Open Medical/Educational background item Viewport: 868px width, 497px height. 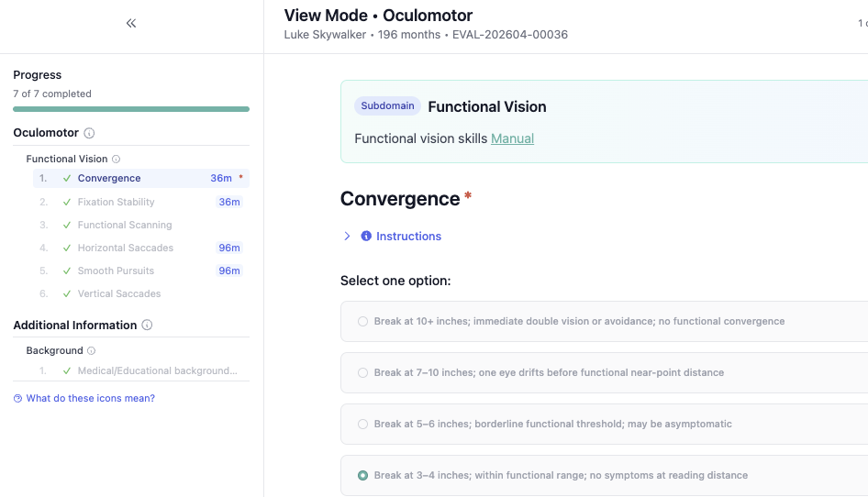[x=157, y=371]
